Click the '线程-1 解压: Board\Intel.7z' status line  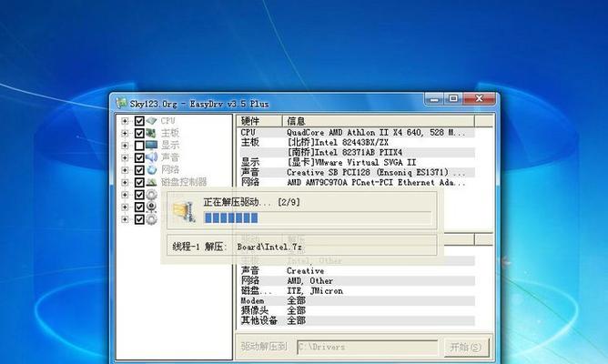[237, 247]
